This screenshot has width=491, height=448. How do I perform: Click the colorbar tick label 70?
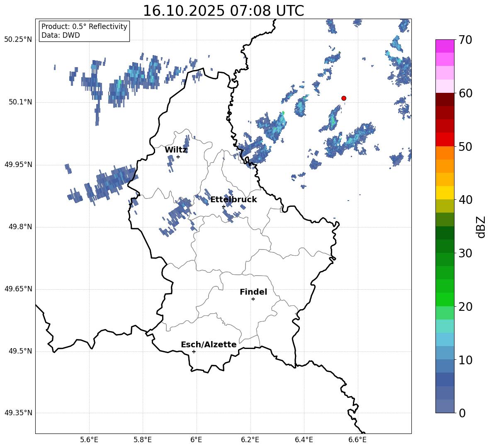tap(465, 40)
